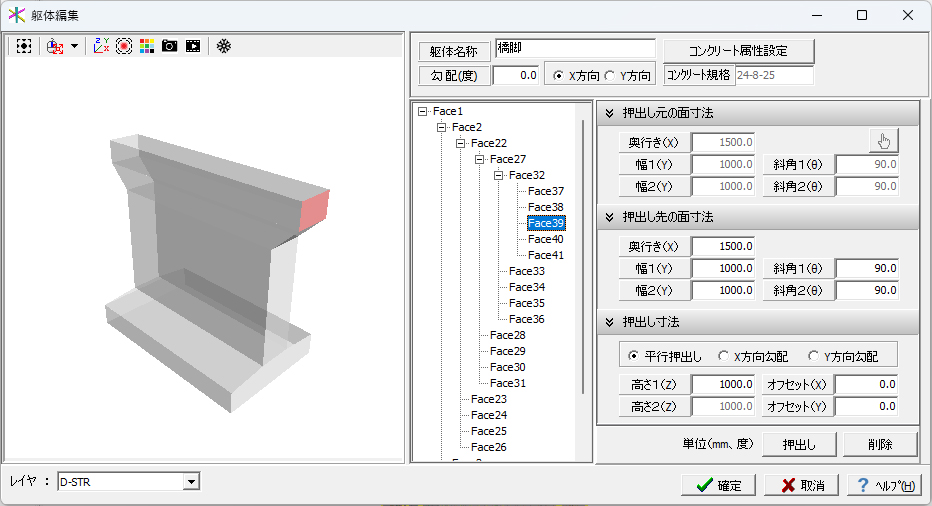Click the face tree vertical scrollbar
Image resolution: width=932 pixels, height=506 pixels.
pyautogui.click(x=583, y=256)
